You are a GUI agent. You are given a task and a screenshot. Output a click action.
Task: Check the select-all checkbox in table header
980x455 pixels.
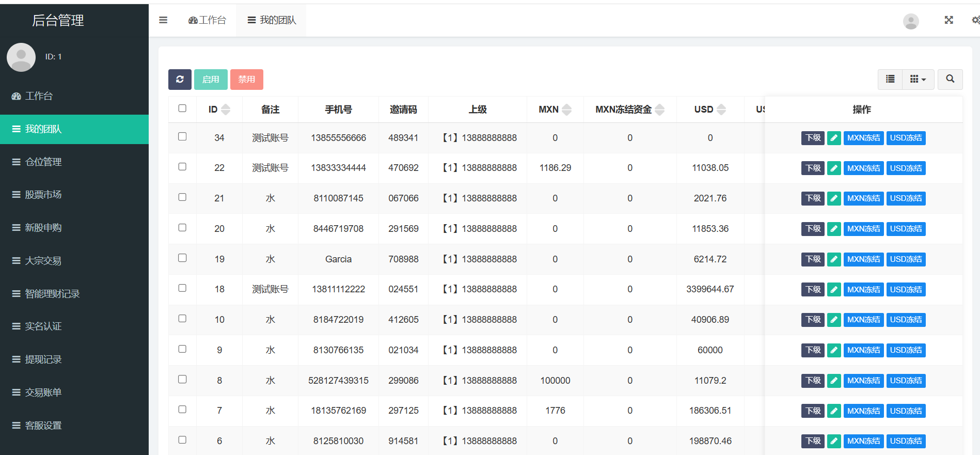pos(182,108)
